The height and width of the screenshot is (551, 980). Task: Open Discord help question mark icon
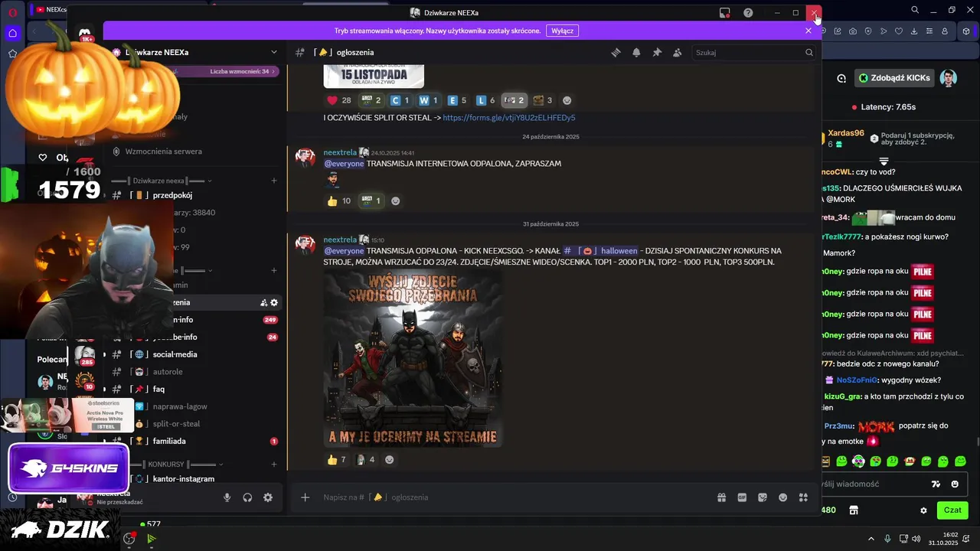[748, 13]
